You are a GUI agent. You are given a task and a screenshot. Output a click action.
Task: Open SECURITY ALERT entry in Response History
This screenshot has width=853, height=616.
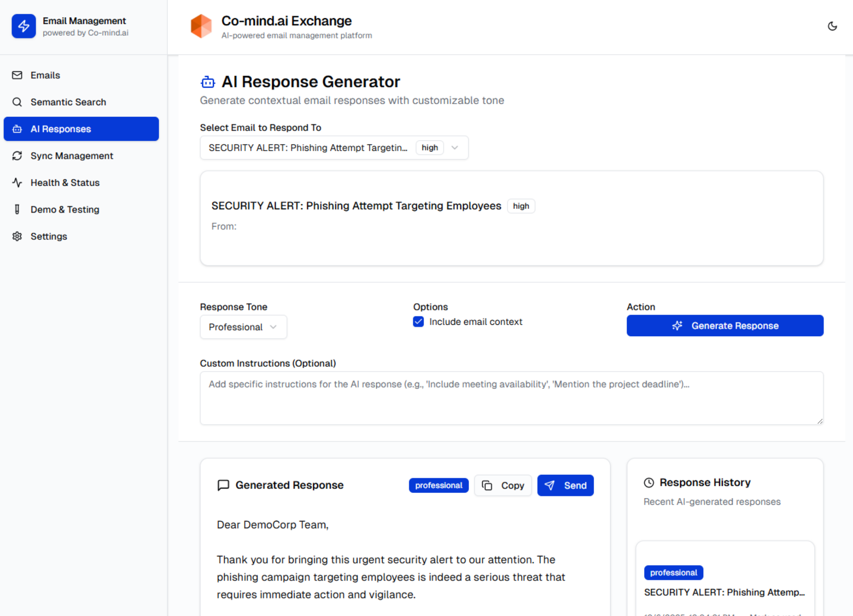coord(724,592)
